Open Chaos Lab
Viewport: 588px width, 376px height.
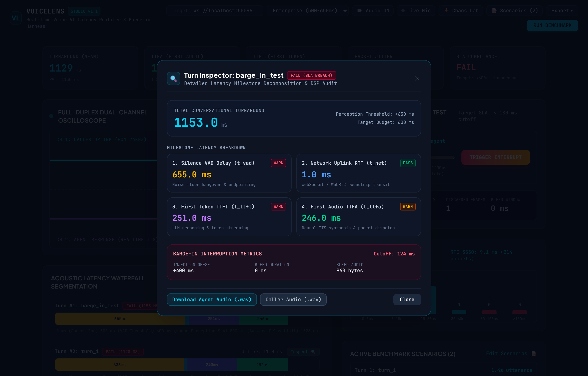[x=461, y=10]
